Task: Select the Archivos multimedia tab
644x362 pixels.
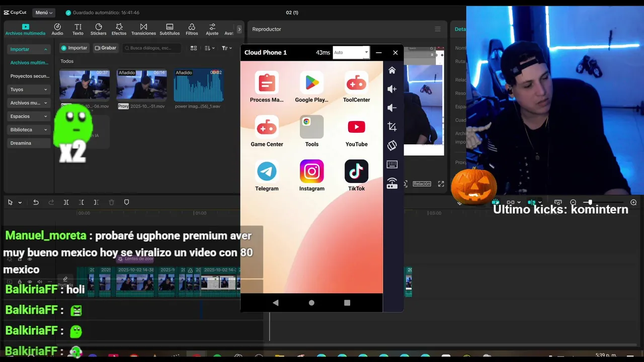Action: click(26, 29)
